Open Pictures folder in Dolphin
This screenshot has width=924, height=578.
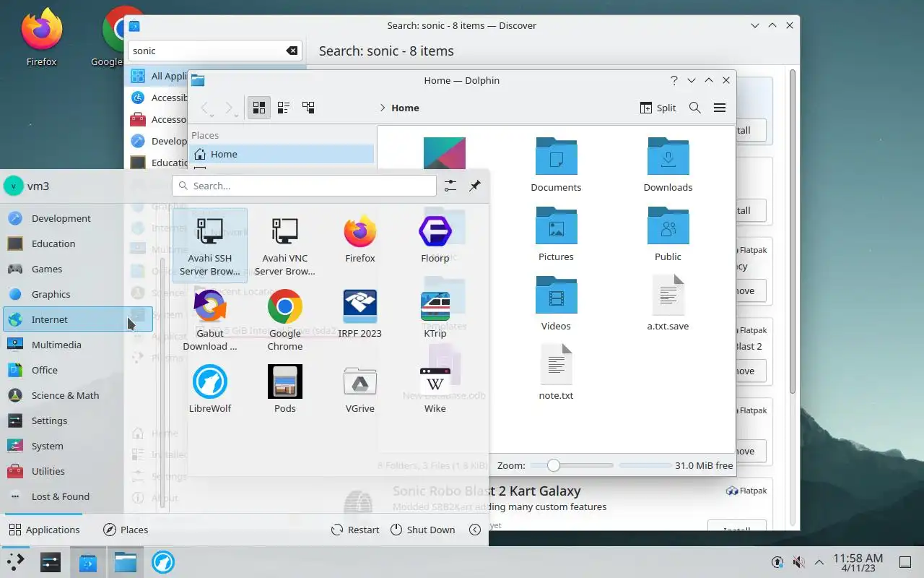click(x=556, y=235)
